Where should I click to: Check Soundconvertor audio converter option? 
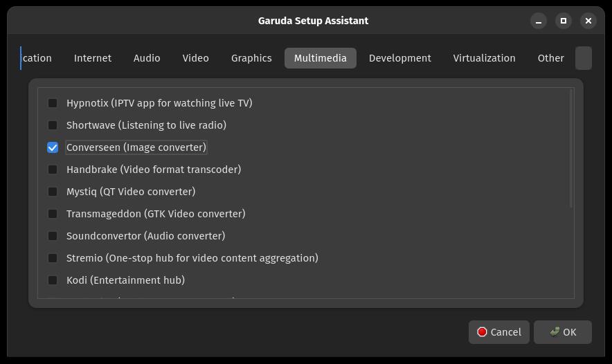click(53, 236)
